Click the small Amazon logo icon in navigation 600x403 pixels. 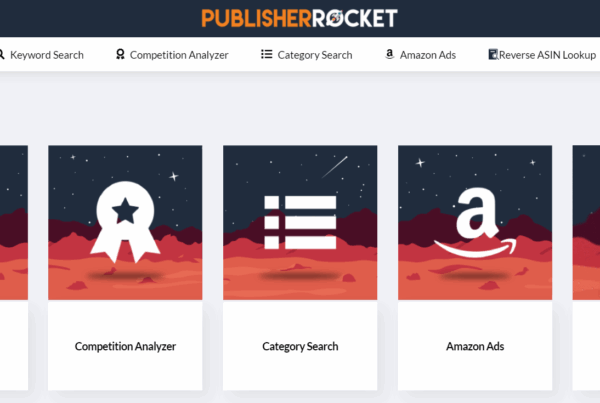coord(390,54)
